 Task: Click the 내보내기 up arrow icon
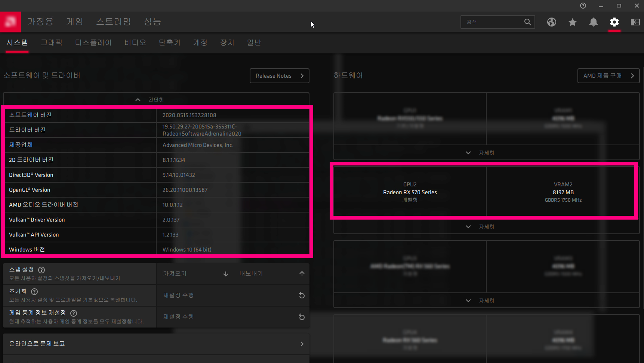pos(302,274)
